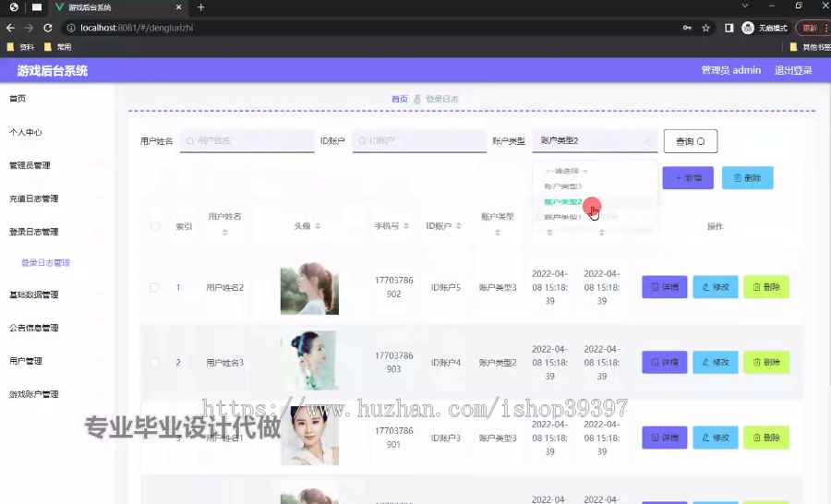Open the 资料 bookmark folder
831x504 pixels.
pos(20,47)
